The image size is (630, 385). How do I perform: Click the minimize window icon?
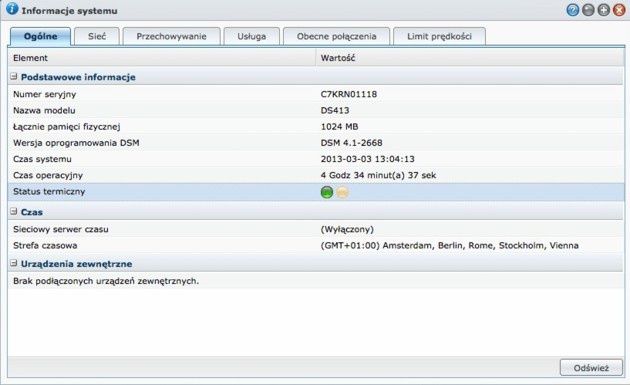(x=588, y=10)
